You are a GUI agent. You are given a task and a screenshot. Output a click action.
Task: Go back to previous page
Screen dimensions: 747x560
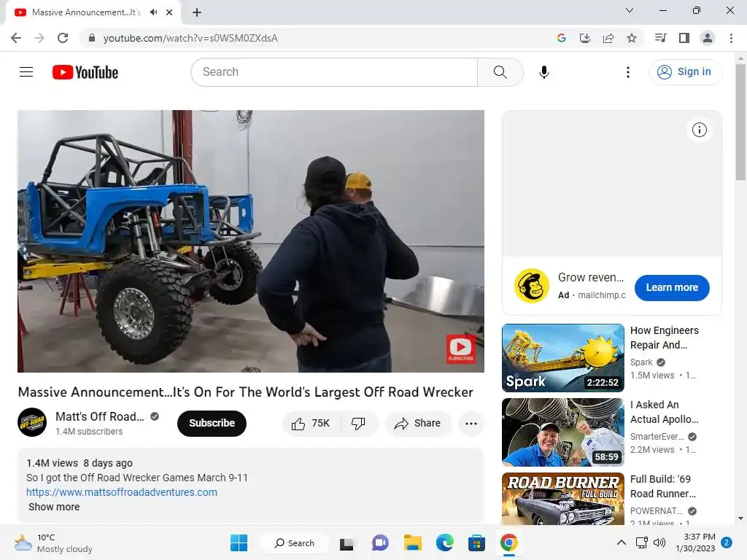pos(16,38)
